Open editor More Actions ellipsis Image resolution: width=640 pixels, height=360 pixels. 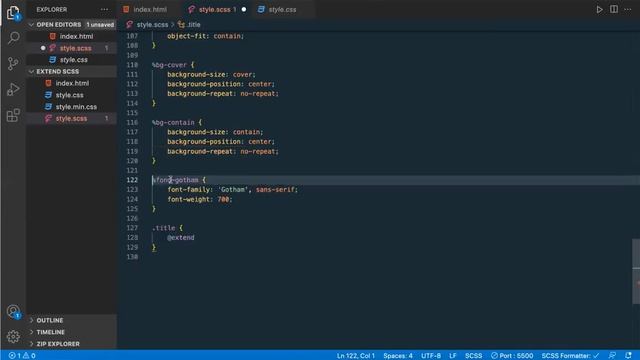628,9
